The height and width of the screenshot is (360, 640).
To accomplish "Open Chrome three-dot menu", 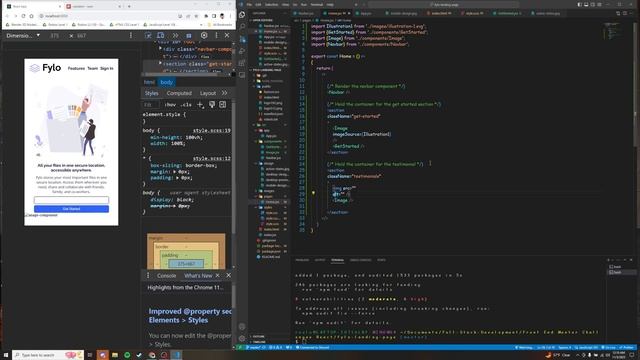I will tap(231, 16).
